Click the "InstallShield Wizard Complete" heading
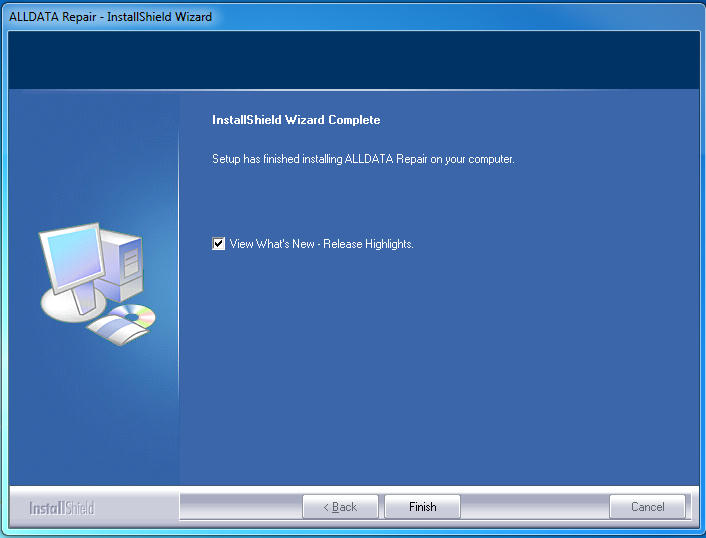Image resolution: width=706 pixels, height=538 pixels. [296, 120]
